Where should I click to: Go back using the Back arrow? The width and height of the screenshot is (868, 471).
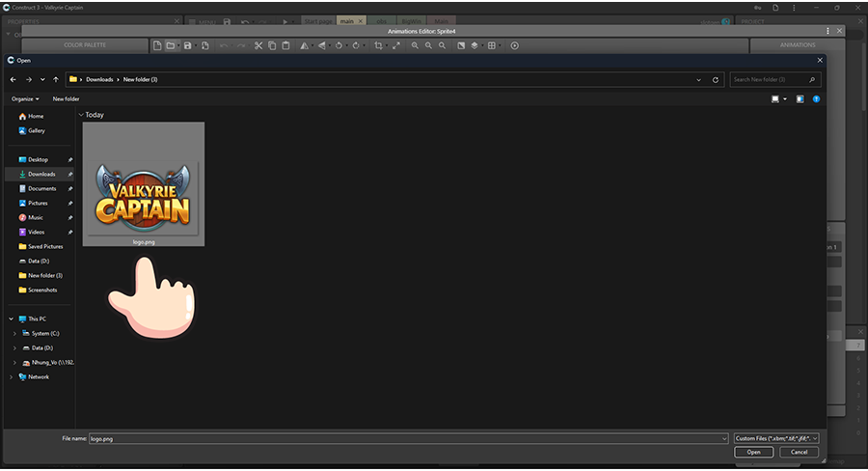click(x=13, y=79)
